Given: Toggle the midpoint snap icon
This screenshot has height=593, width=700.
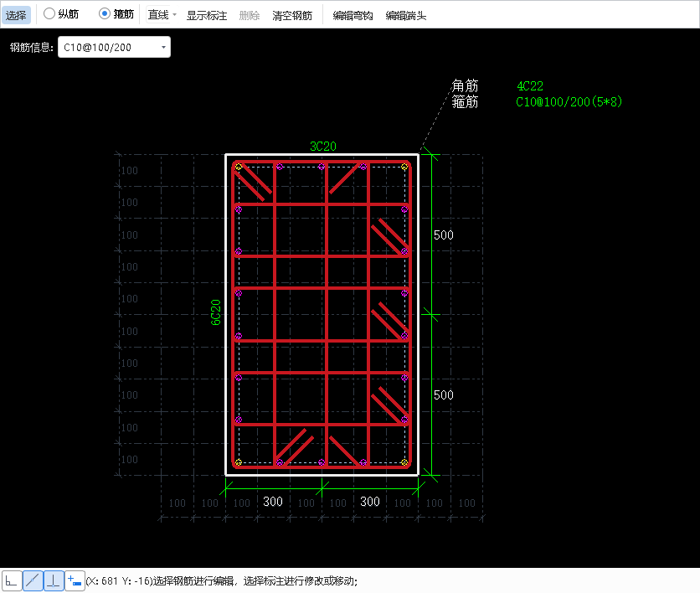Looking at the screenshot, I should pyautogui.click(x=33, y=581).
